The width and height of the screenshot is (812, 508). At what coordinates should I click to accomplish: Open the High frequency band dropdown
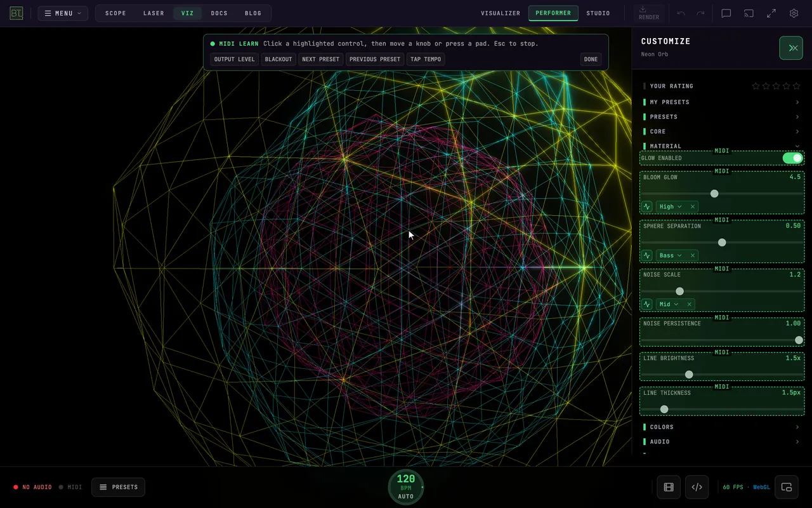(x=671, y=206)
